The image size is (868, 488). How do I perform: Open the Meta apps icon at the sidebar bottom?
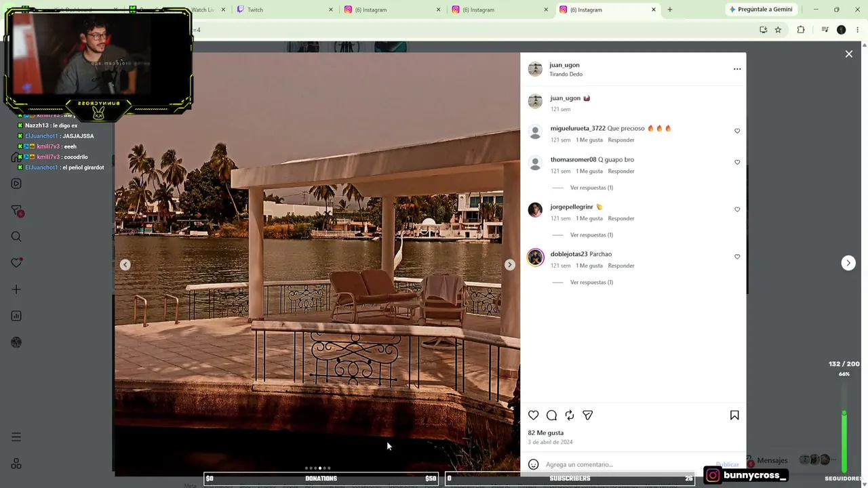[16, 464]
